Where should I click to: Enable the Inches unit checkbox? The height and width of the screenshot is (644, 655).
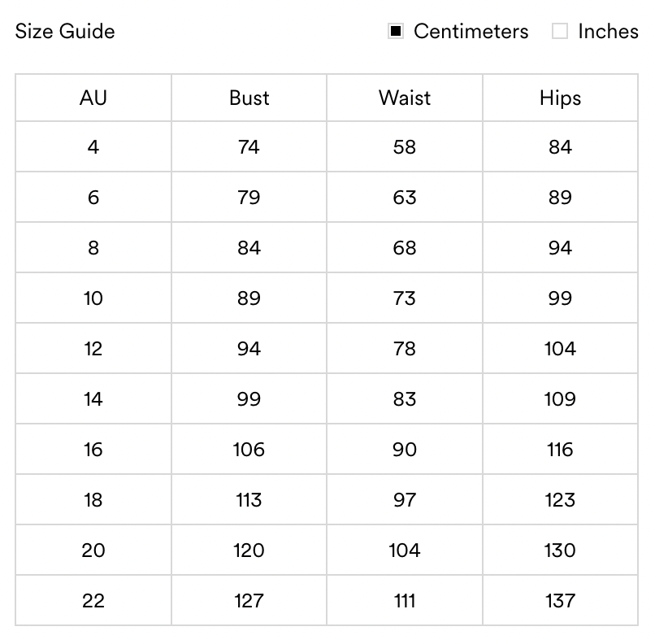click(560, 32)
